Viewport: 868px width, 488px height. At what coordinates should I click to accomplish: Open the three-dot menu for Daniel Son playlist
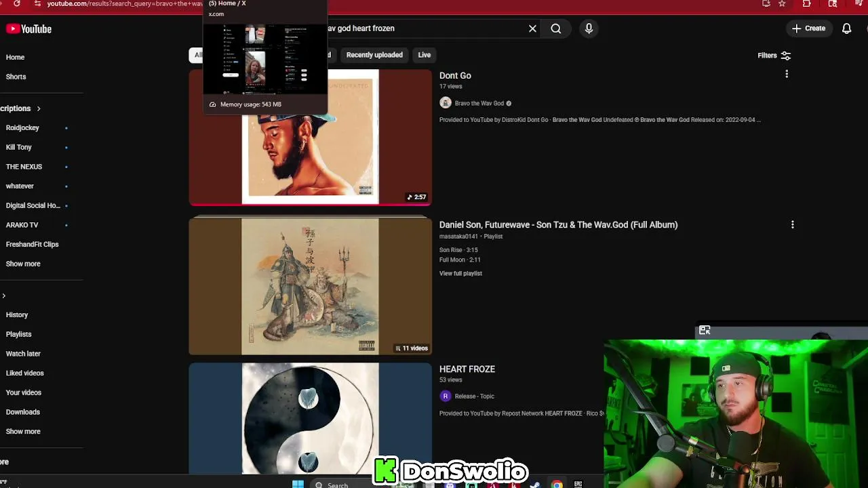[x=792, y=224]
